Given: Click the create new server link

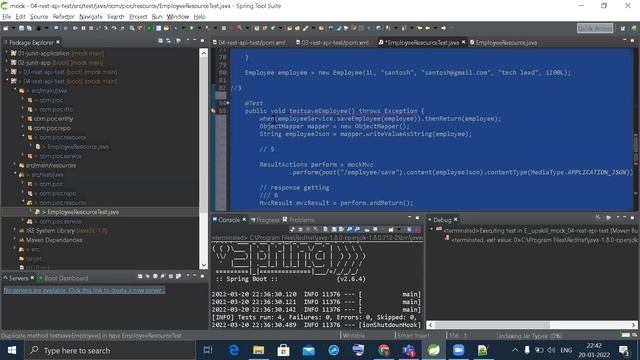Looking at the screenshot, I should coord(84,290).
